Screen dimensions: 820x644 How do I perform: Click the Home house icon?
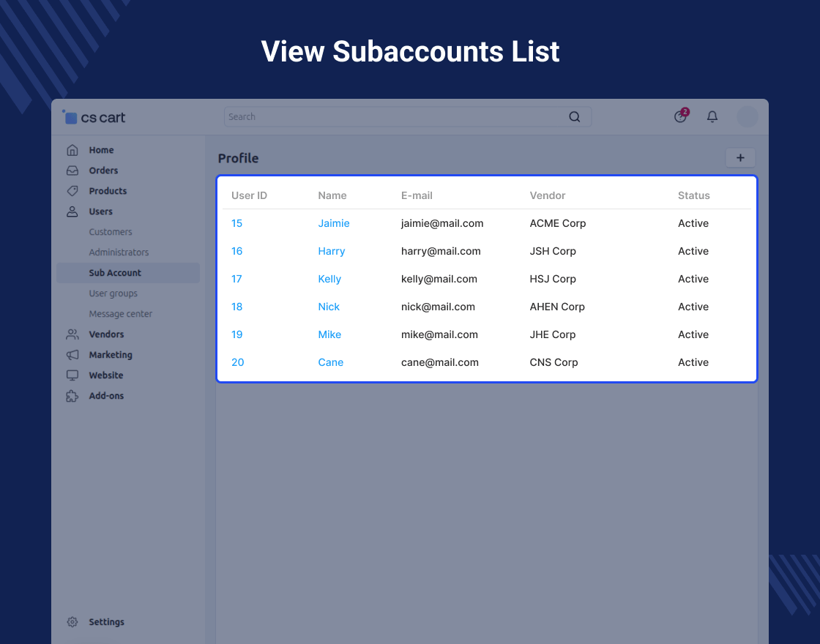click(x=72, y=150)
